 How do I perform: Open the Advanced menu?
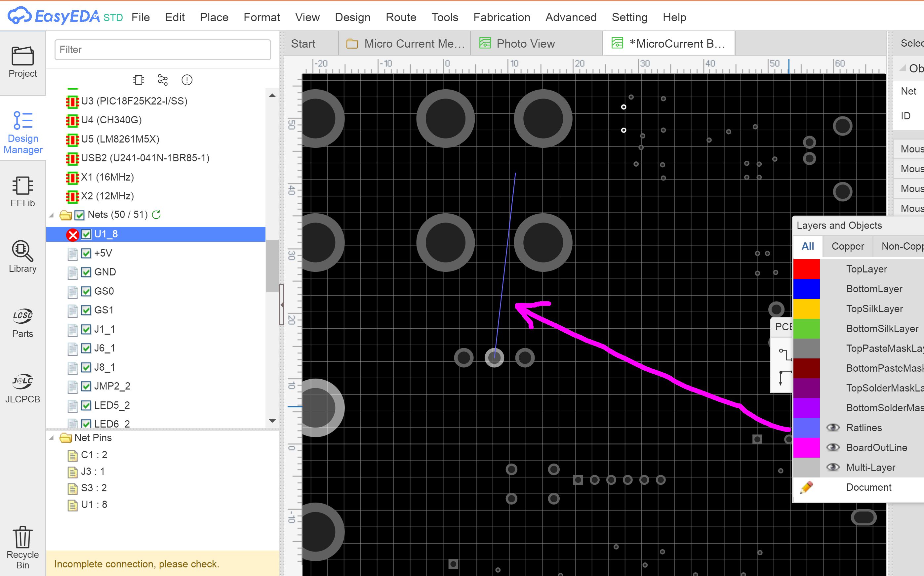[571, 17]
